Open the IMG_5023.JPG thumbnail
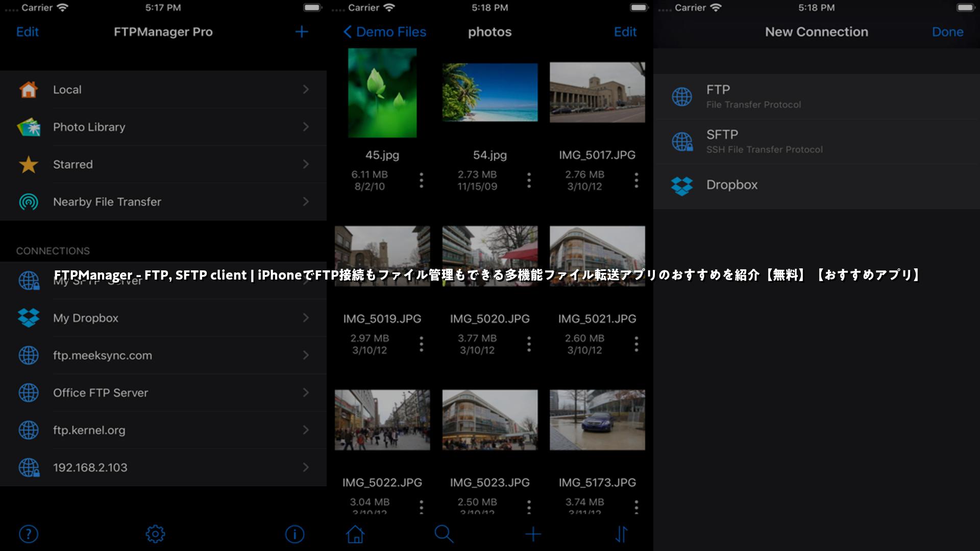Image resolution: width=980 pixels, height=551 pixels. pyautogui.click(x=490, y=420)
